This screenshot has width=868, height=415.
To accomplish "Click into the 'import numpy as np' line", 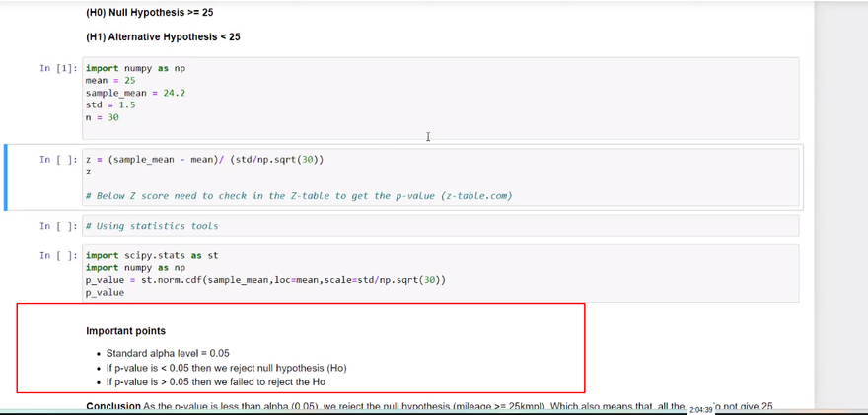I will [135, 68].
